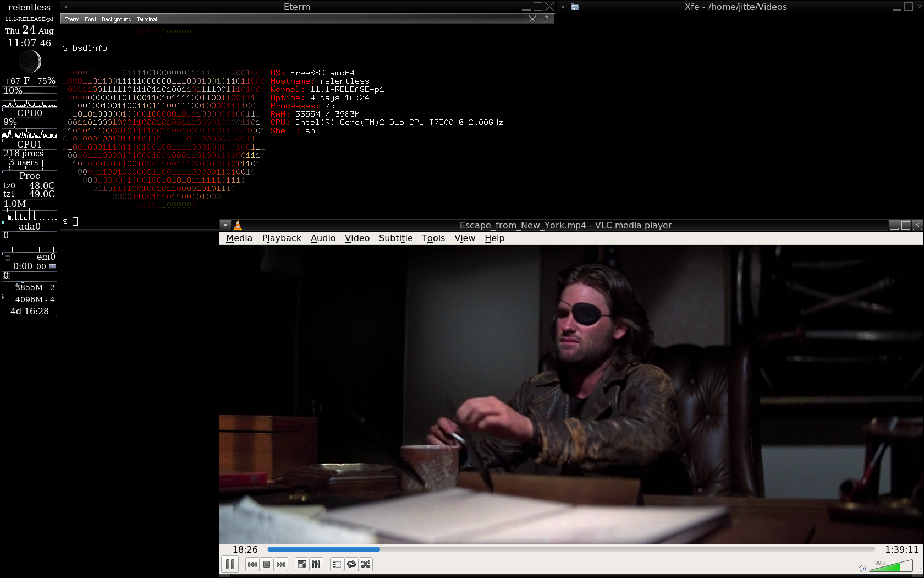This screenshot has width=924, height=578.
Task: Mute audio using the speaker icon
Action: 862,568
